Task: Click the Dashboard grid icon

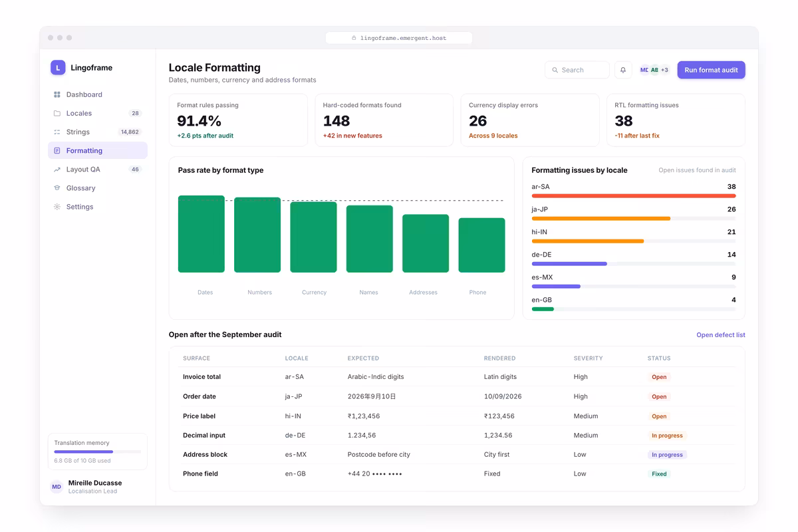Action: click(x=57, y=94)
